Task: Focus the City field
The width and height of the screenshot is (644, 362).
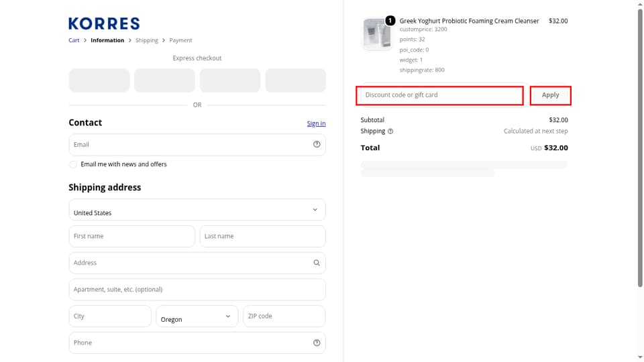Action: click(110, 316)
